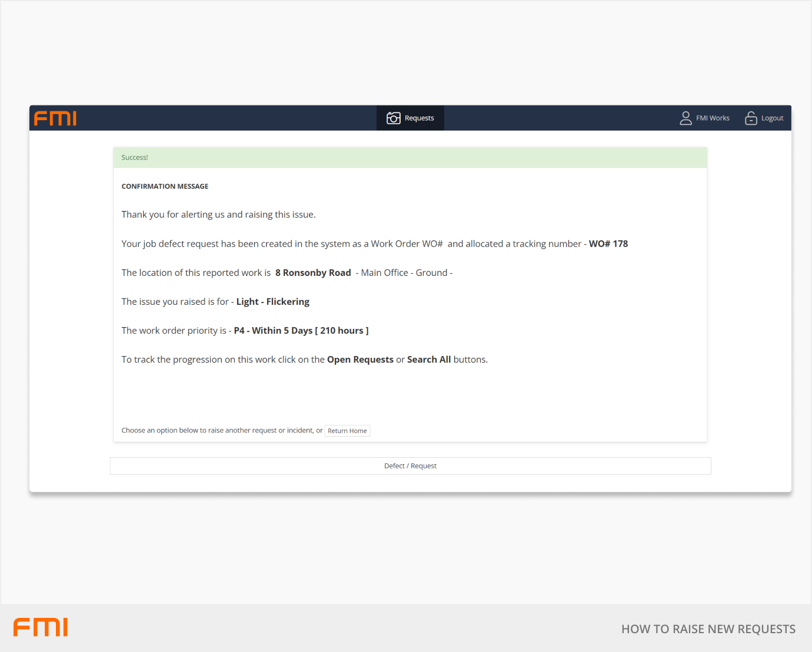The height and width of the screenshot is (652, 812).
Task: Click the HOW TO RAISE NEW REQUESTS caption
Action: (x=708, y=629)
